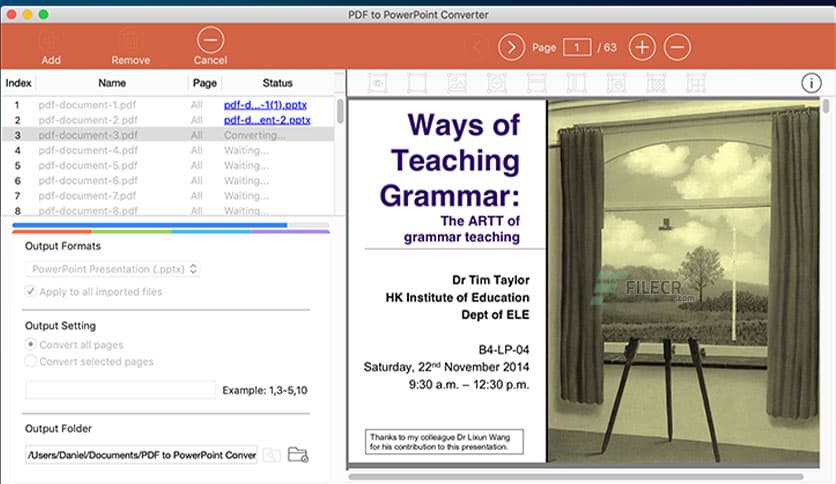This screenshot has height=484, width=836.
Task: Open converted file pdf-d...-1(1).pptx link
Action: tap(265, 104)
